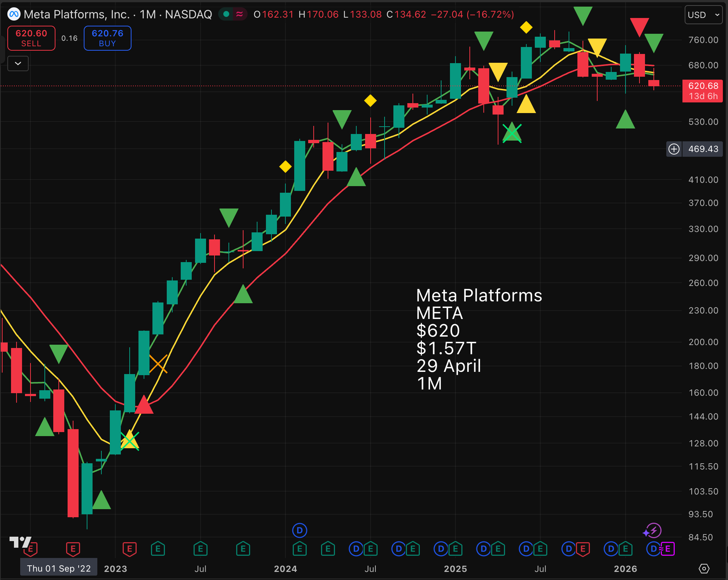Click the red earnings marker near late 2025
Screen dimensions: 728x580
point(583,549)
